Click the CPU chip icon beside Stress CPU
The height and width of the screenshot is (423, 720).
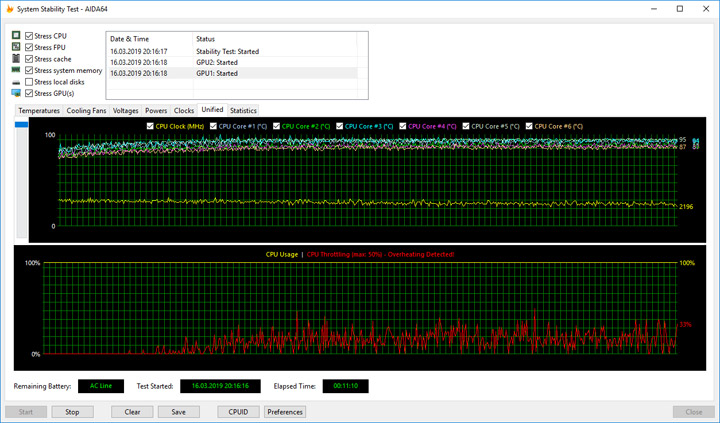click(16, 36)
